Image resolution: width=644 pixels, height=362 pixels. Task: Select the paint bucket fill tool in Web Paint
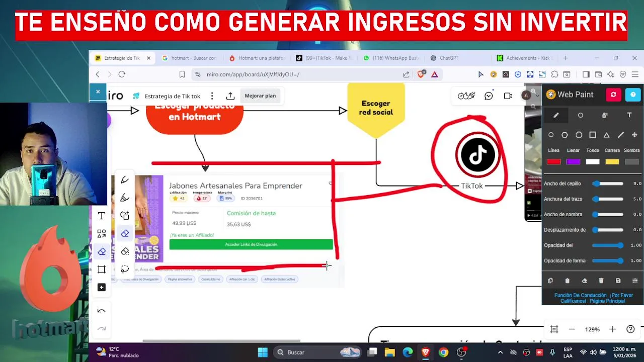click(x=605, y=115)
